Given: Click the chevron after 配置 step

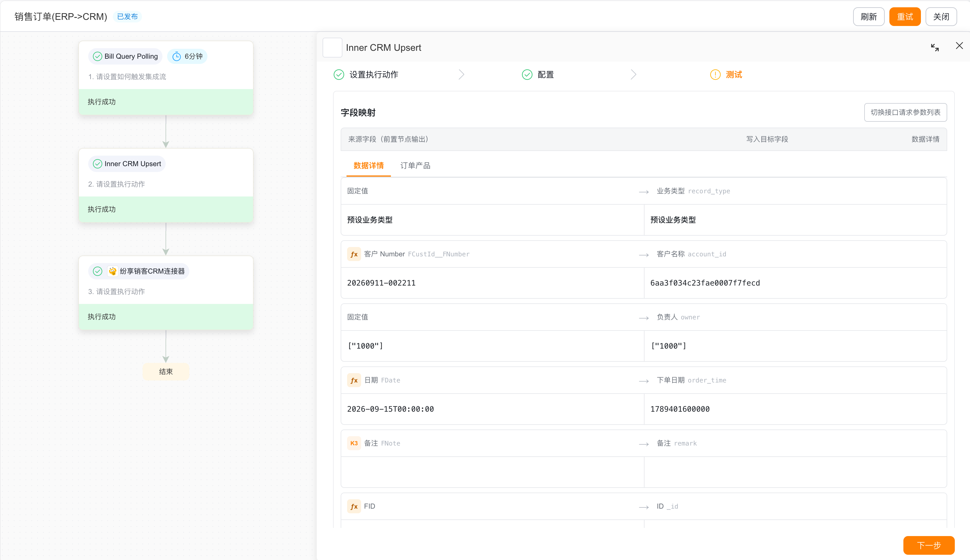Looking at the screenshot, I should tap(634, 75).
